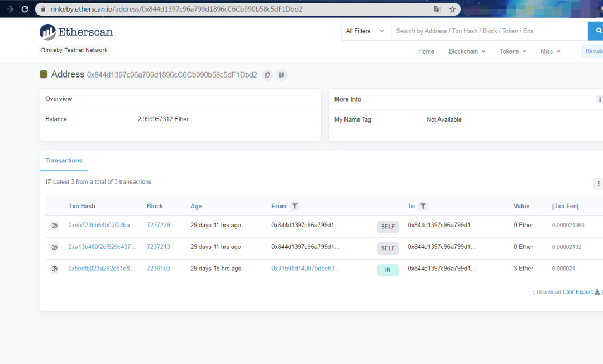
Task: Open sender address 0x31b98d14007bdee63
Action: point(306,269)
